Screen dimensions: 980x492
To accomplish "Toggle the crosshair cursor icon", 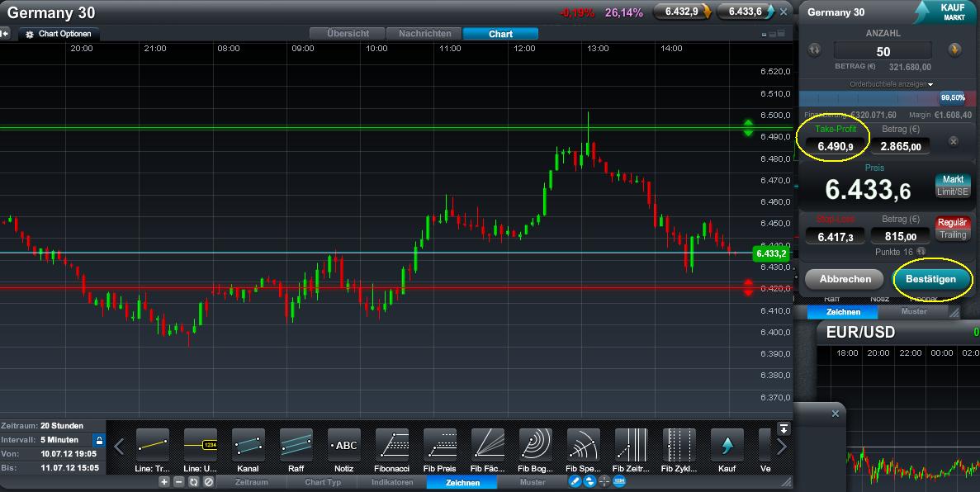I will point(604,481).
